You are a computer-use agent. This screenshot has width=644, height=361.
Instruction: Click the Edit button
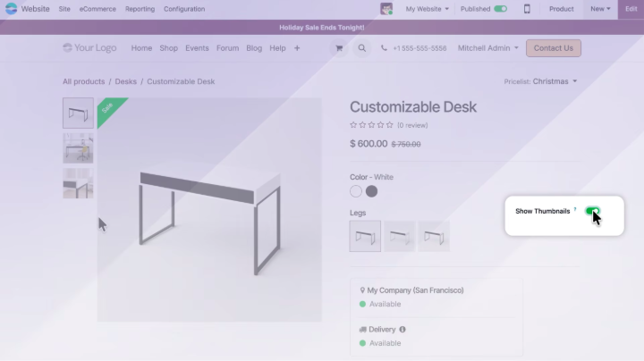click(631, 9)
